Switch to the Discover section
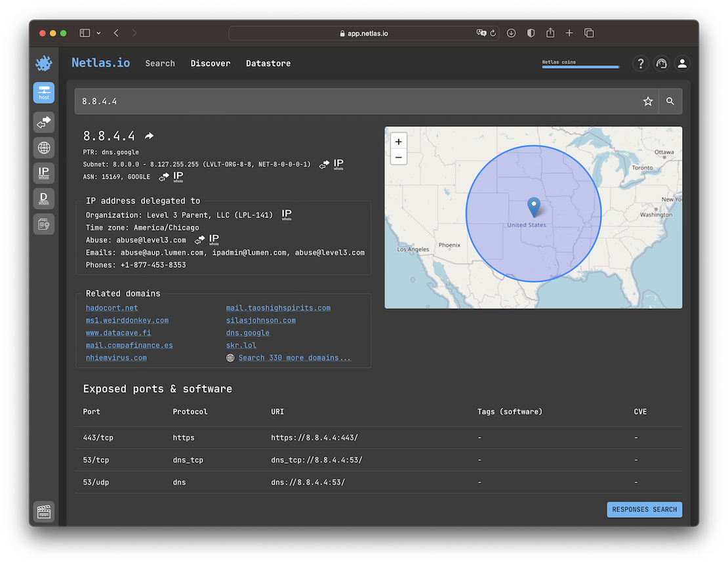 click(x=211, y=63)
